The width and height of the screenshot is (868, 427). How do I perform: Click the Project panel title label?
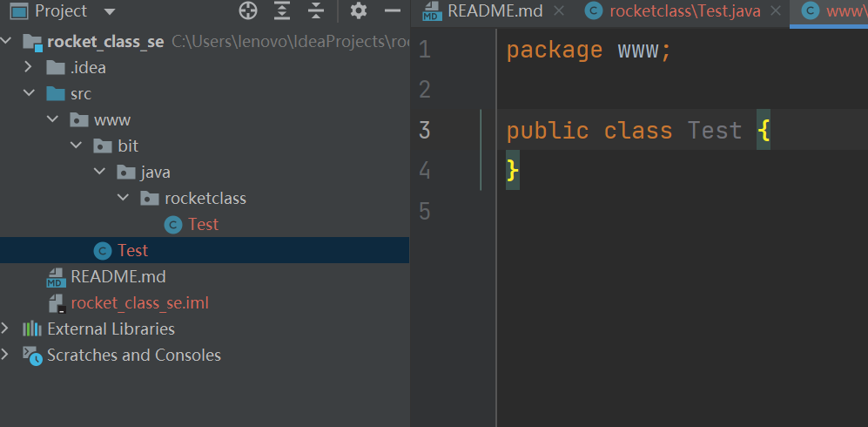coord(61,10)
